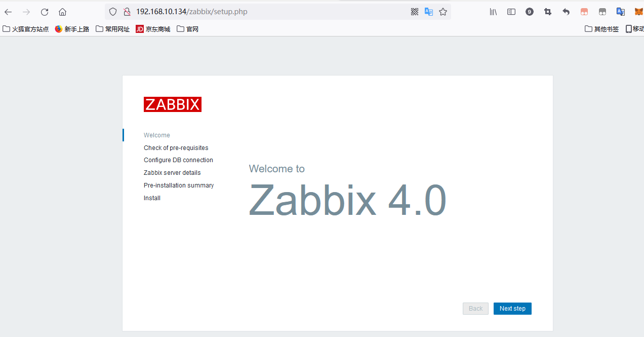This screenshot has height=337, width=644.
Task: Open the 京东商城 bookmark
Action: [x=153, y=29]
